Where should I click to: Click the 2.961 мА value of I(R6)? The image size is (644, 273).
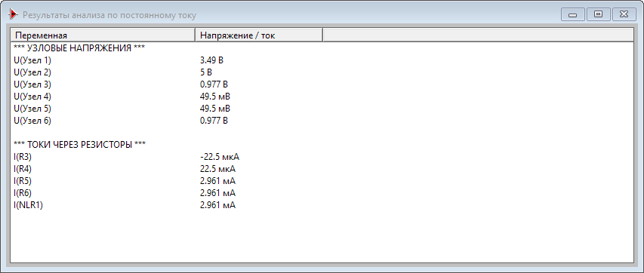point(217,193)
